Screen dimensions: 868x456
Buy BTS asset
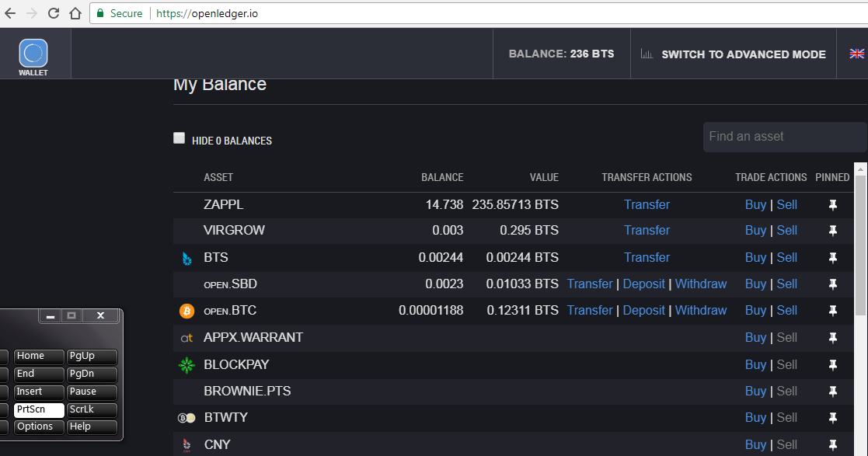pos(755,257)
